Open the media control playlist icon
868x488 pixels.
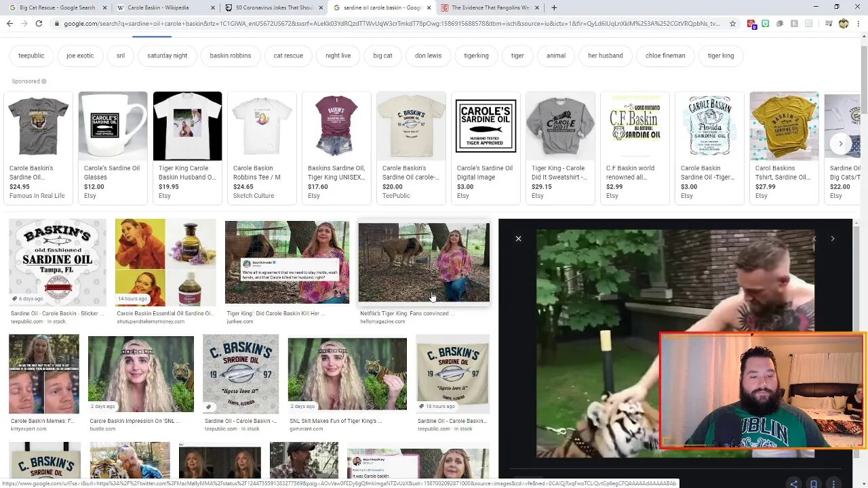pyautogui.click(x=828, y=23)
